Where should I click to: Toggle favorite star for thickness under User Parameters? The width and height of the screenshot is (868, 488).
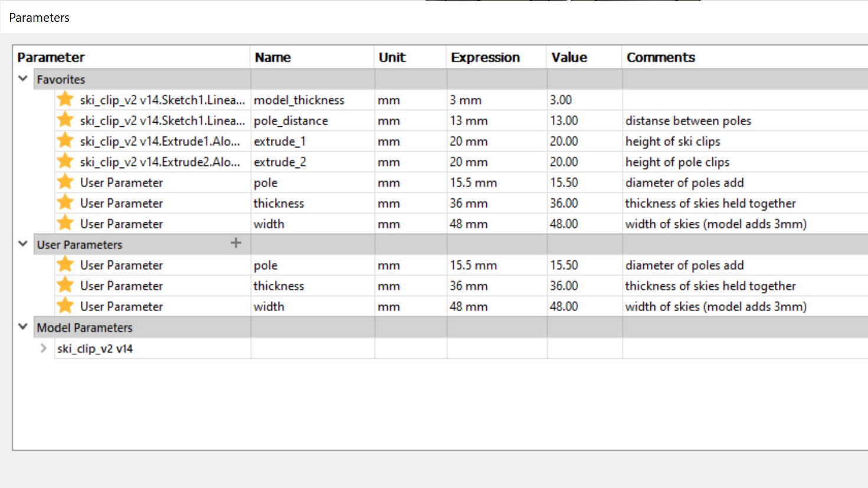(x=65, y=285)
